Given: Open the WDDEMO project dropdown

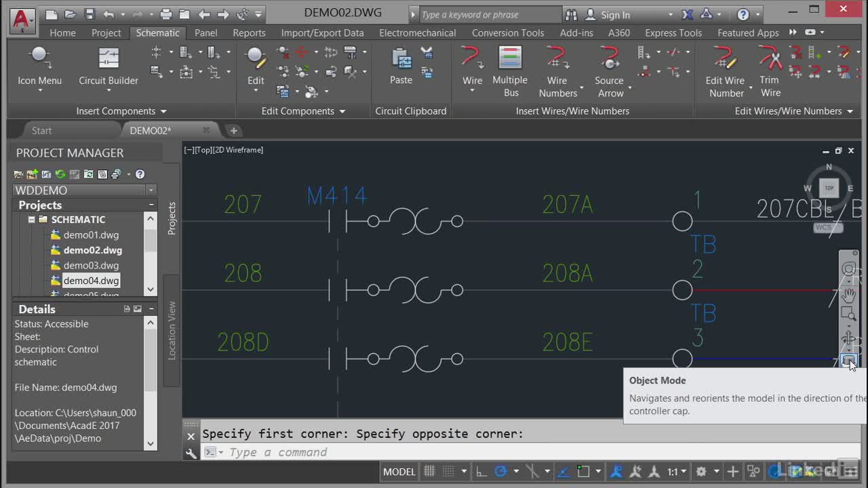Looking at the screenshot, I should pos(151,190).
